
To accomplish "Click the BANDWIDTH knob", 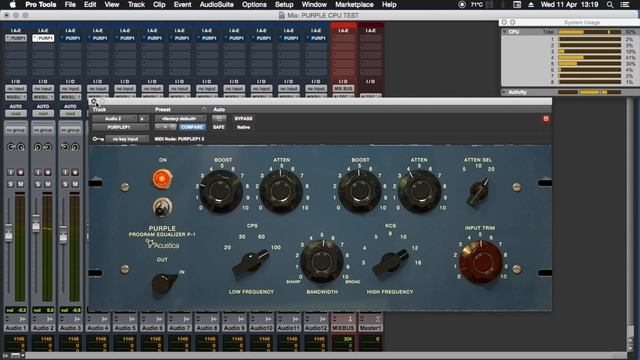I will tap(322, 261).
